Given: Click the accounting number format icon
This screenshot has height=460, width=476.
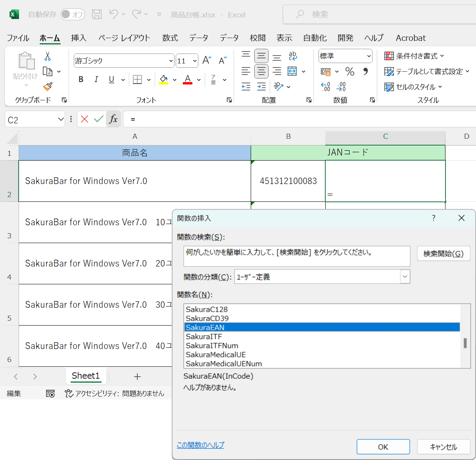Looking at the screenshot, I should point(326,72).
